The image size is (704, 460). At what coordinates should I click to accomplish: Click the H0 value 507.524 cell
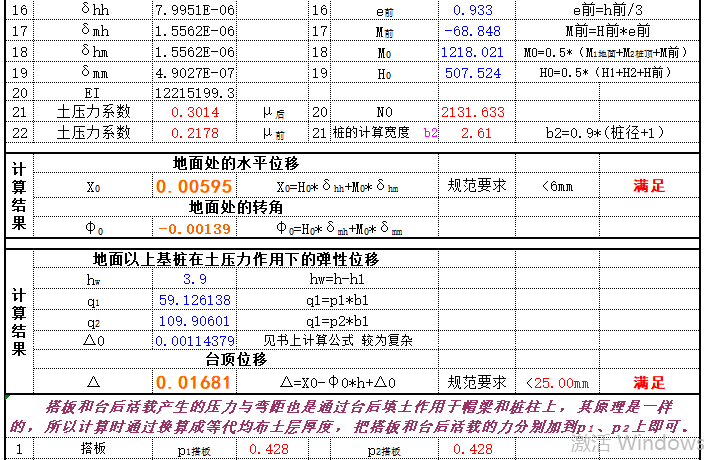[x=476, y=73]
